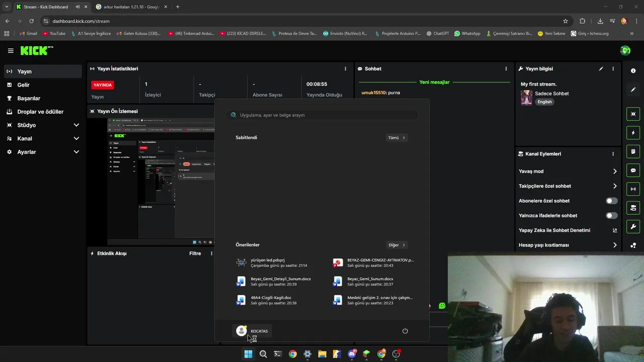
Task: Click Windows Start button on taskbar
Action: (x=248, y=354)
